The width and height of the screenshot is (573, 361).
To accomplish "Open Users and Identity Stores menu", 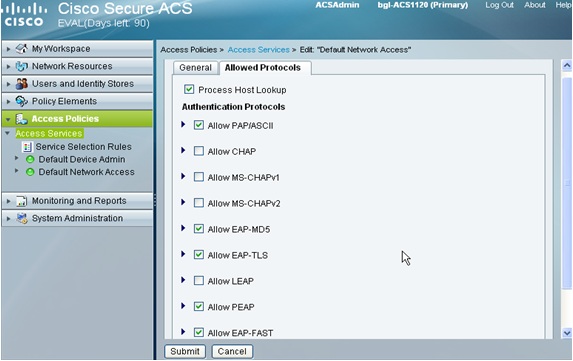I will coord(77,84).
